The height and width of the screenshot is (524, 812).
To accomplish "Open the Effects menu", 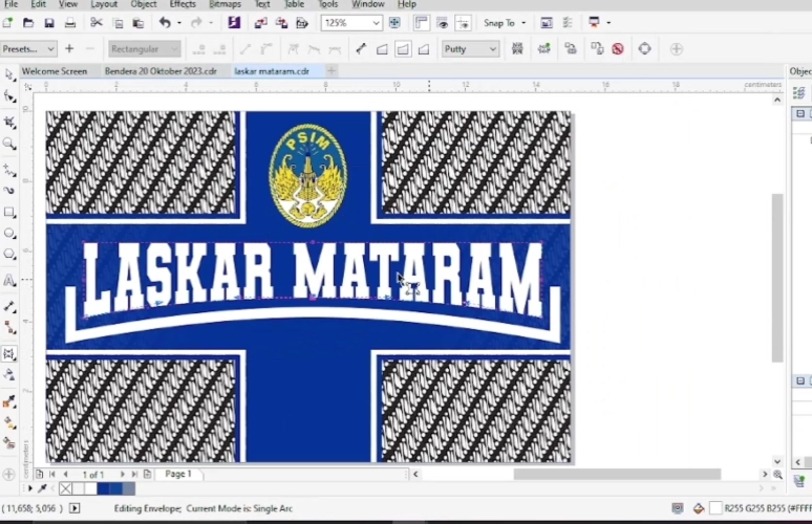I will click(183, 4).
